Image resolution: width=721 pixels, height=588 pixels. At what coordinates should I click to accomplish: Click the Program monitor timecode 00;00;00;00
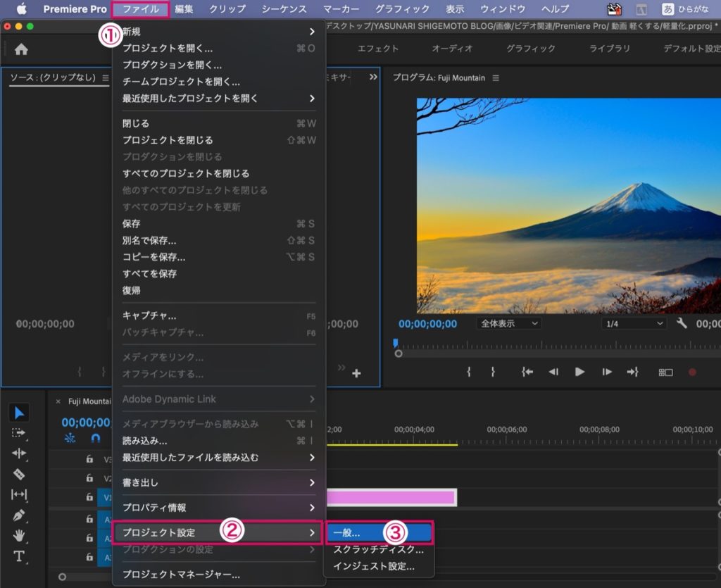[427, 324]
